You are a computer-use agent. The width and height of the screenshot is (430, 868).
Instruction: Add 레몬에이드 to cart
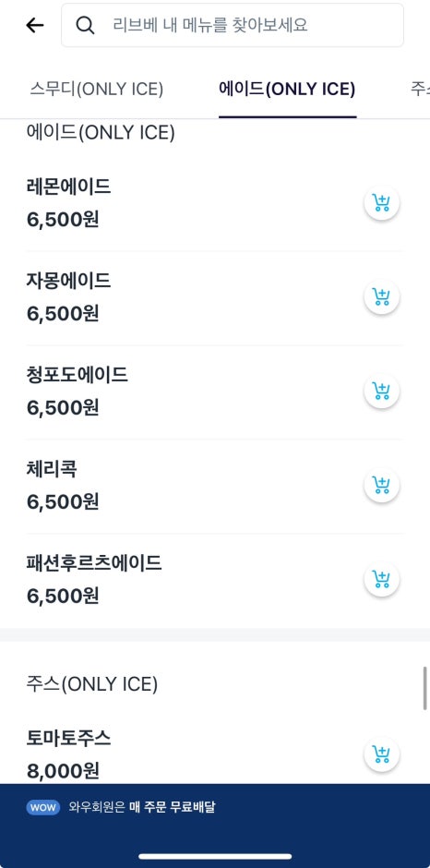pyautogui.click(x=381, y=203)
